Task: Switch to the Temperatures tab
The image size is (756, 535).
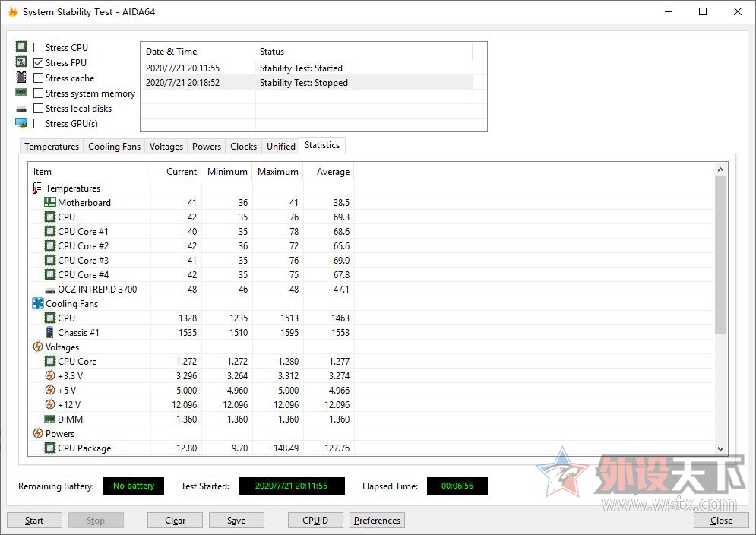Action: tap(52, 146)
